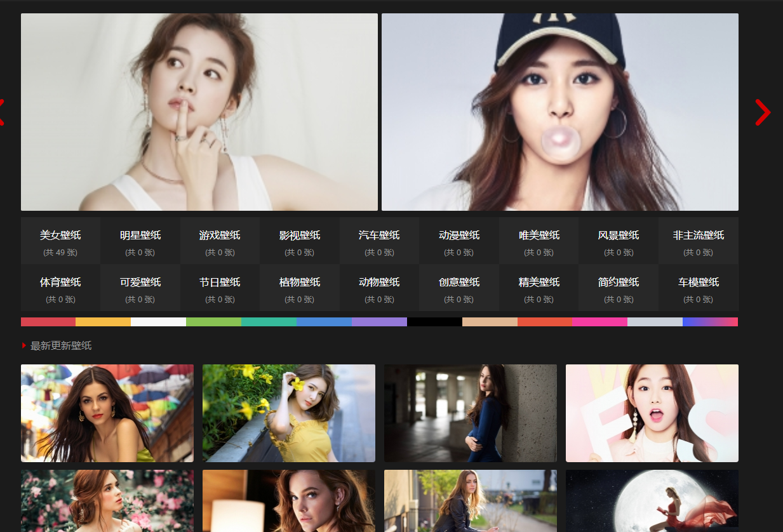The width and height of the screenshot is (783, 532).
Task: Open the colorful umbrellas wallpaper thumbnail
Action: [x=107, y=413]
